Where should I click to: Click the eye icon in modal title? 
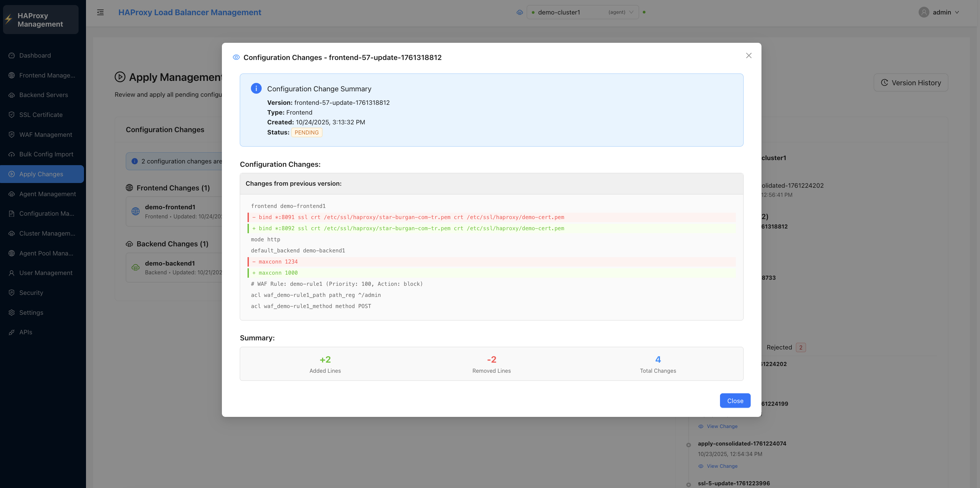236,57
